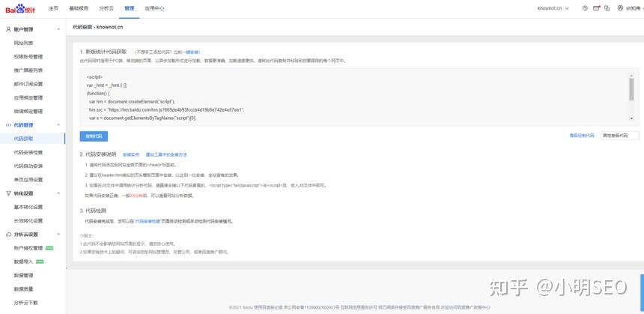
Task: Open the mail messages icon
Action: click(596, 8)
